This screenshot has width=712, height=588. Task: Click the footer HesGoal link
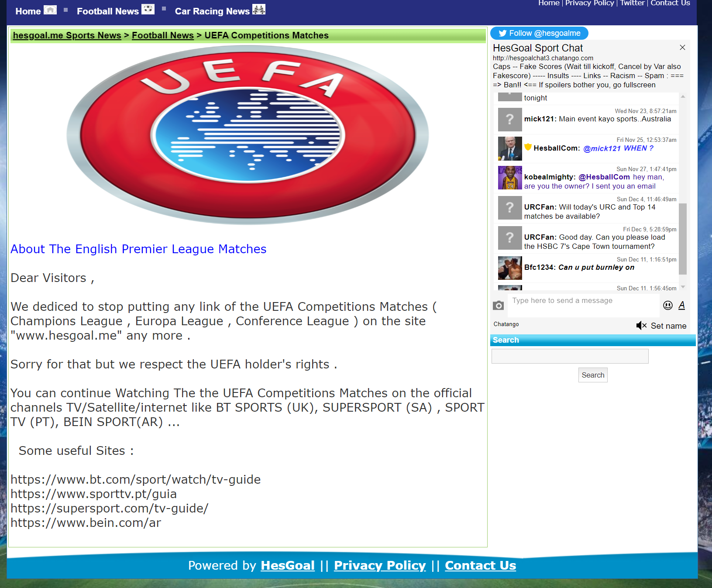pos(288,565)
